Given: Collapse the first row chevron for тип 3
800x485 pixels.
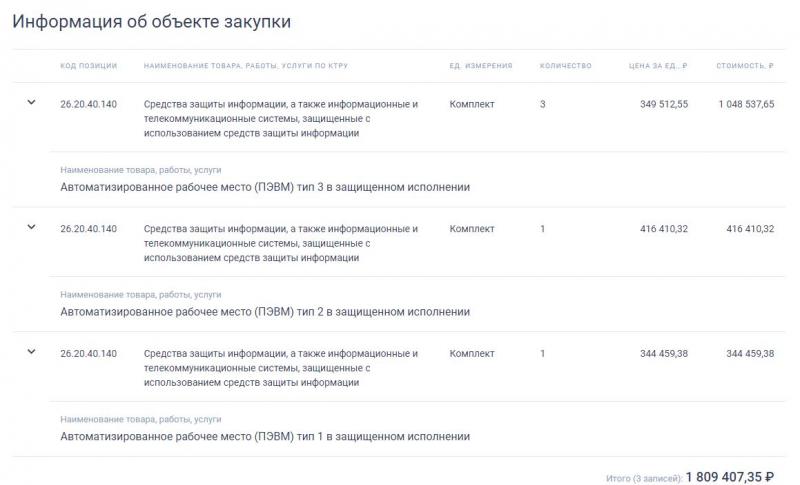Looking at the screenshot, I should 31,103.
